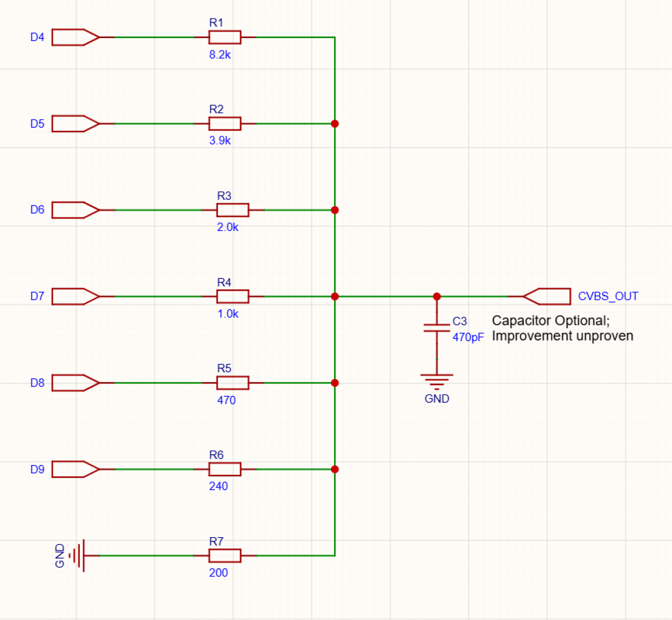Select the R4 designator label
Screen dimensions: 672x620
point(224,282)
